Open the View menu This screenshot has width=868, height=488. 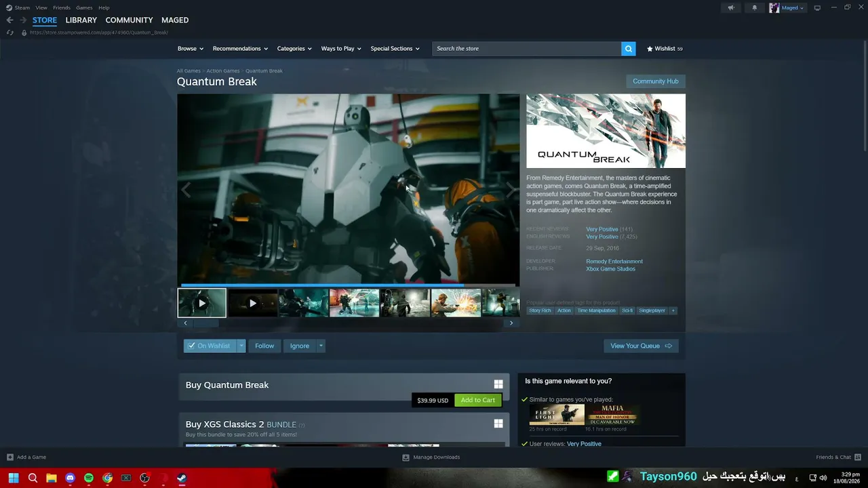pyautogui.click(x=41, y=7)
